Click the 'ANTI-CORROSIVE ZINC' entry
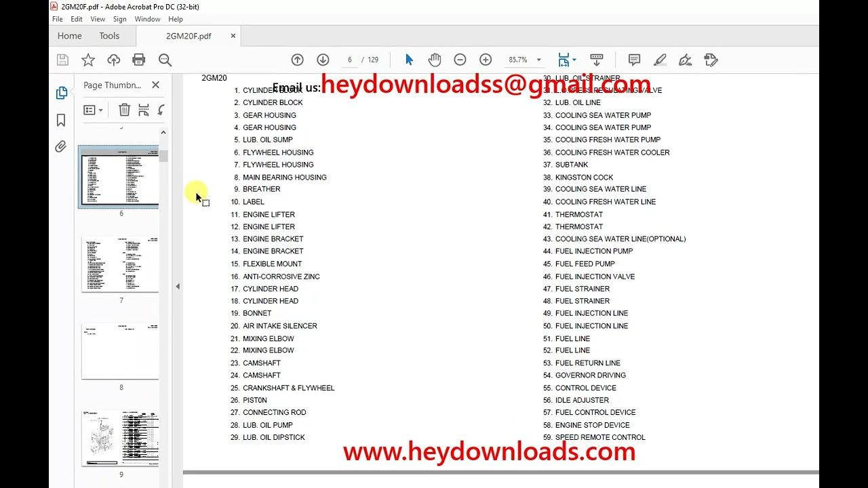Viewport: 868px width, 488px height. (281, 277)
